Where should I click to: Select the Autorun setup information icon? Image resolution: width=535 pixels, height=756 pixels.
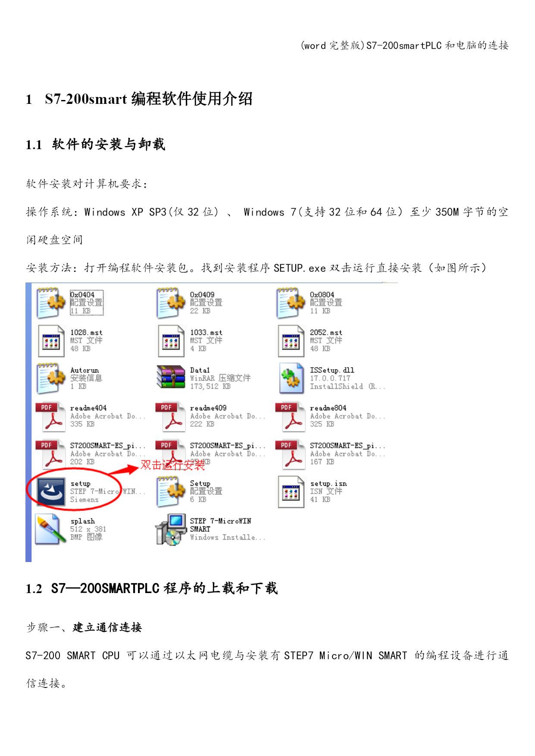(x=50, y=378)
